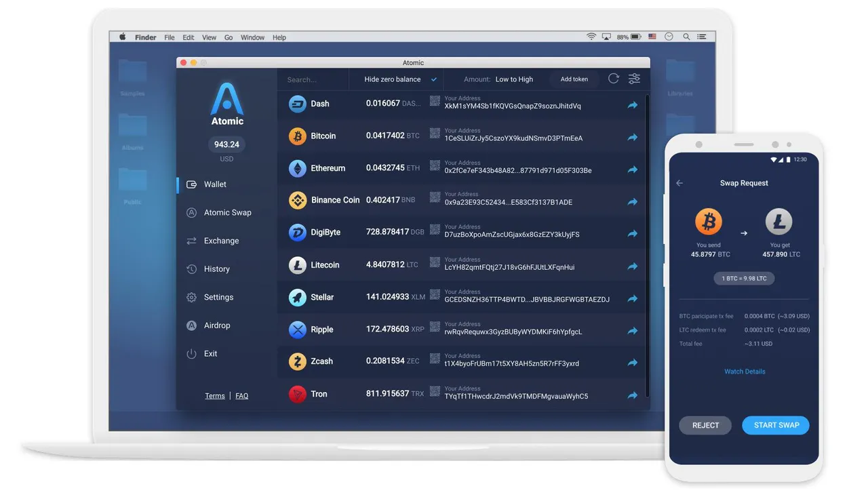The image size is (868, 497).
Task: Open filter settings sliders icon
Action: coord(634,79)
